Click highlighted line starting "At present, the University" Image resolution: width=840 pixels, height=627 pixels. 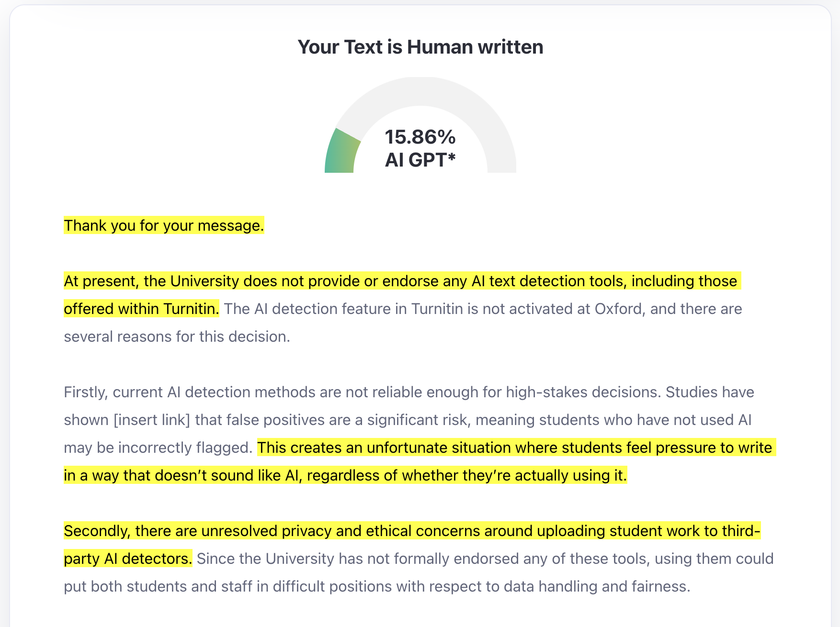click(402, 281)
